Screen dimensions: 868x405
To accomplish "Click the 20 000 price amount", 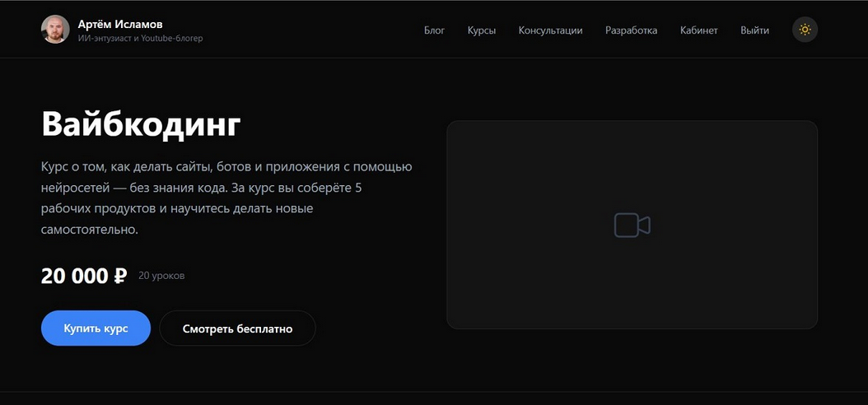I will (75, 276).
